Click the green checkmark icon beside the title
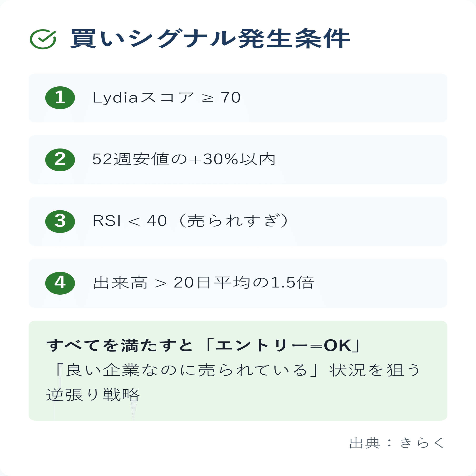The image size is (476, 476). coord(43,39)
